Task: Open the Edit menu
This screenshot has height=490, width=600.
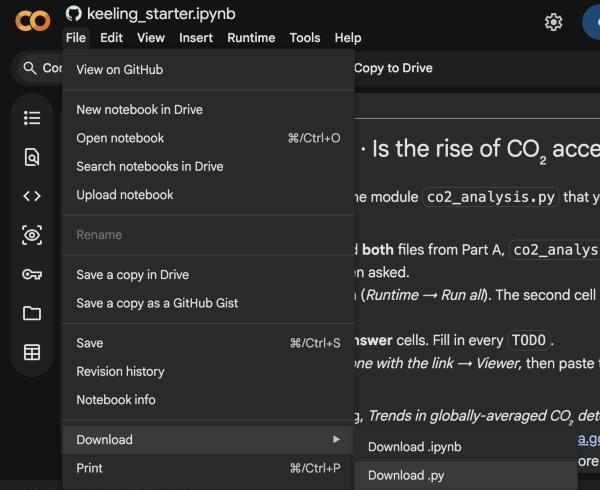Action: [x=111, y=38]
